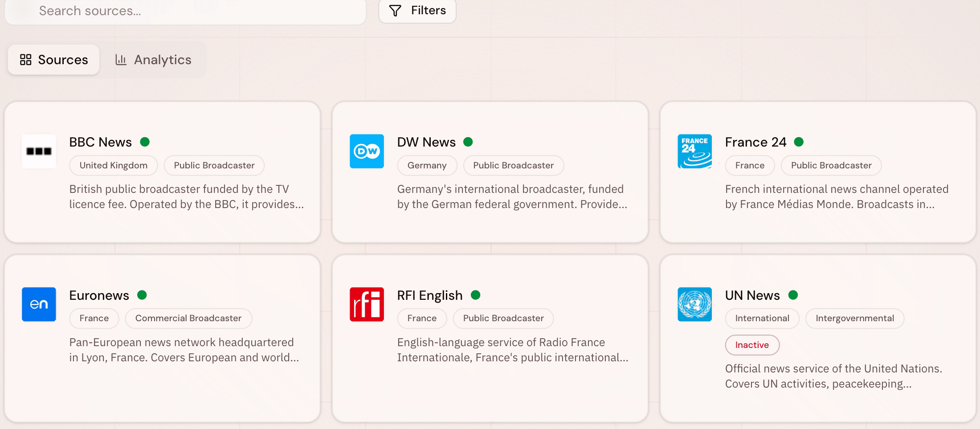Click the France 24 logo icon

coord(694,151)
